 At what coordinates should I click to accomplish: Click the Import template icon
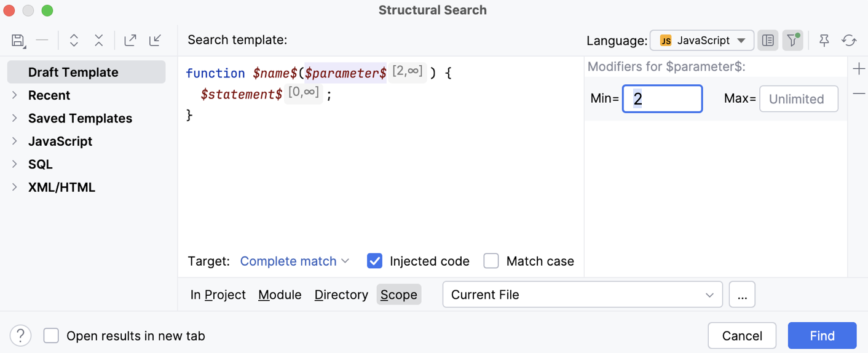[156, 41]
